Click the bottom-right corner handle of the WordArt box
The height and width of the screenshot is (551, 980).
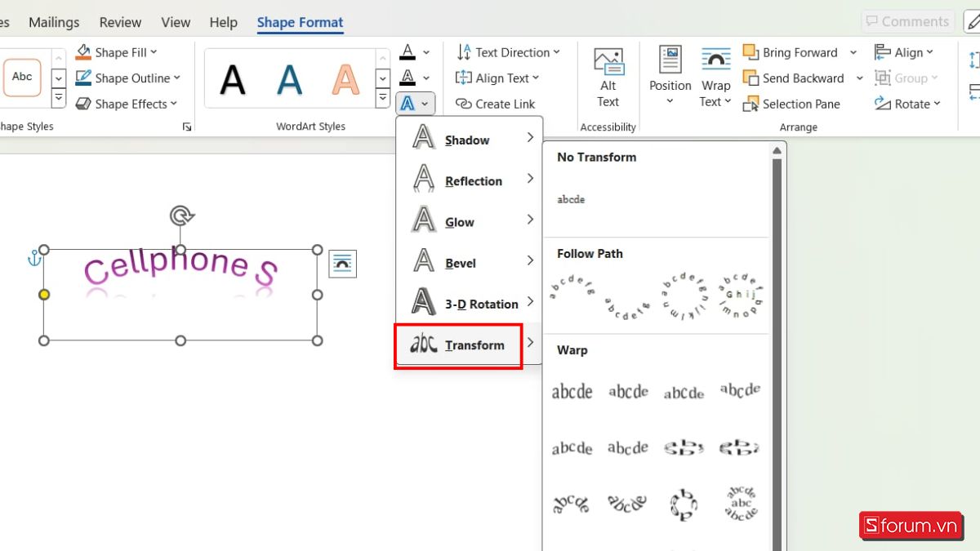coord(318,340)
